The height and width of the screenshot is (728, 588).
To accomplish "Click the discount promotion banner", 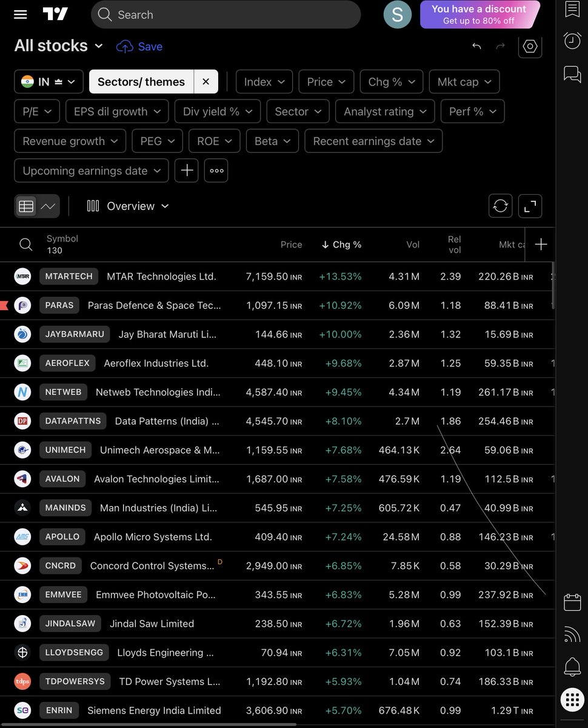I will (x=479, y=15).
